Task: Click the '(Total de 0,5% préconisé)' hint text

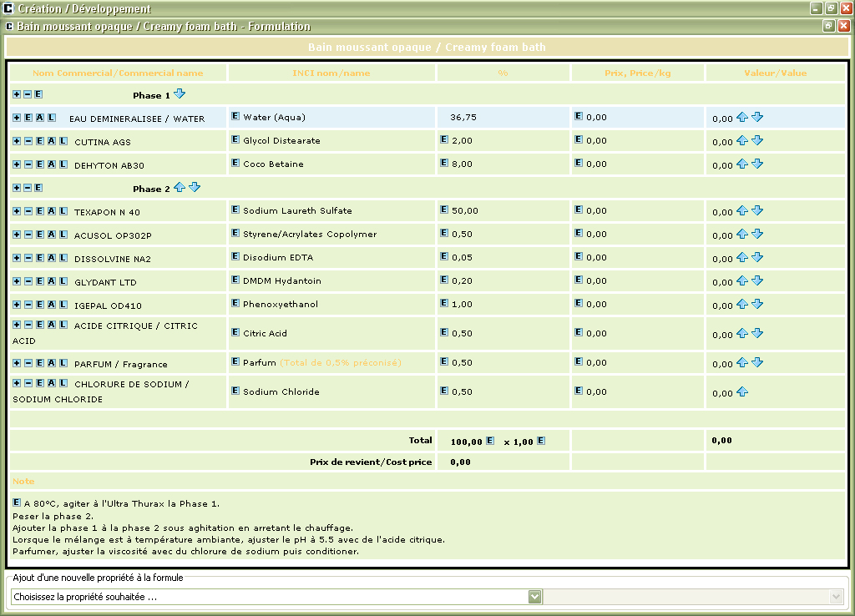Action: [x=341, y=362]
